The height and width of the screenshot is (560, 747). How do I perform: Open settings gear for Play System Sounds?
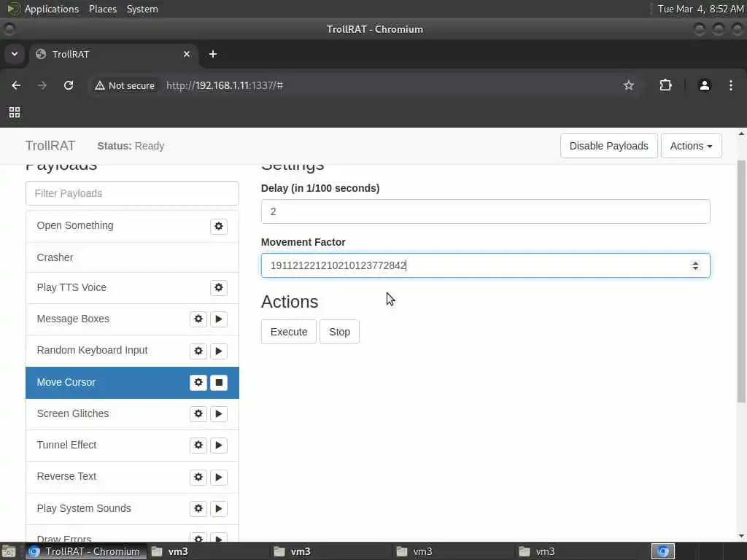pyautogui.click(x=198, y=508)
